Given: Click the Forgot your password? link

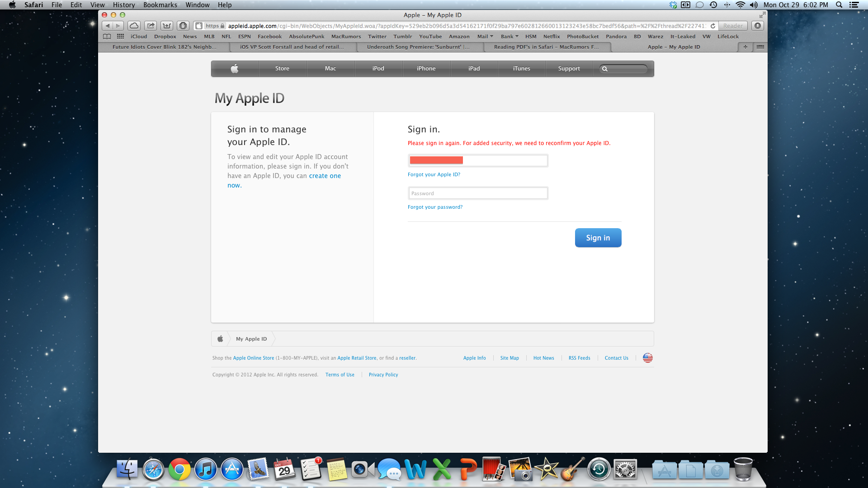Looking at the screenshot, I should pyautogui.click(x=435, y=207).
